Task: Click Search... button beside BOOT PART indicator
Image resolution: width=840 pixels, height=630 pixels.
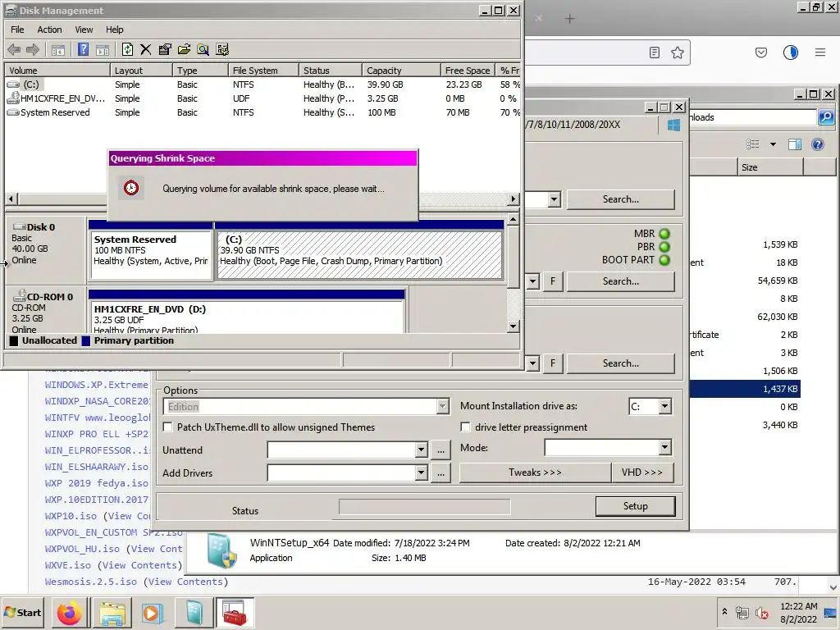Action: click(620, 281)
